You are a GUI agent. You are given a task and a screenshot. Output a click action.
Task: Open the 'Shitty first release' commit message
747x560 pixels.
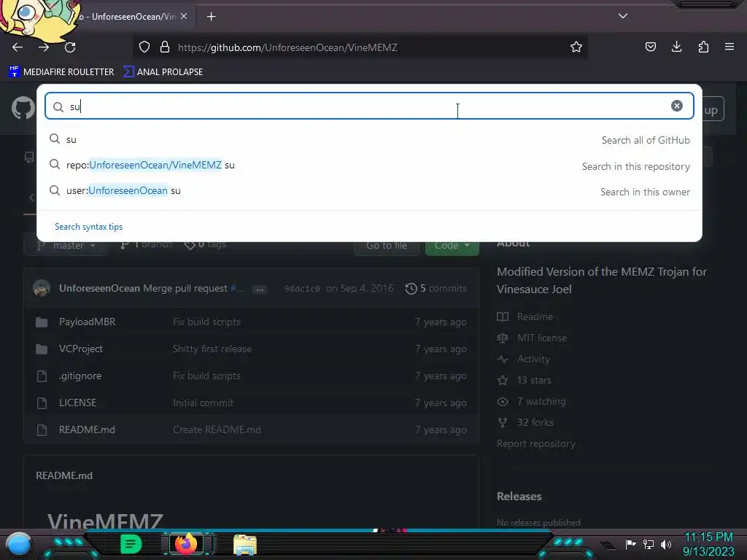212,349
